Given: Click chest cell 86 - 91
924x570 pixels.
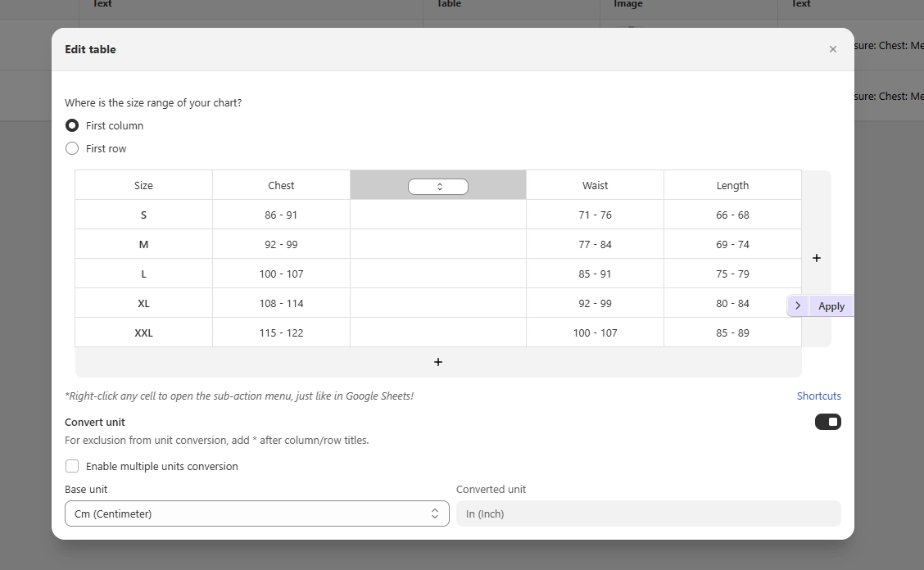Looking at the screenshot, I should [281, 215].
